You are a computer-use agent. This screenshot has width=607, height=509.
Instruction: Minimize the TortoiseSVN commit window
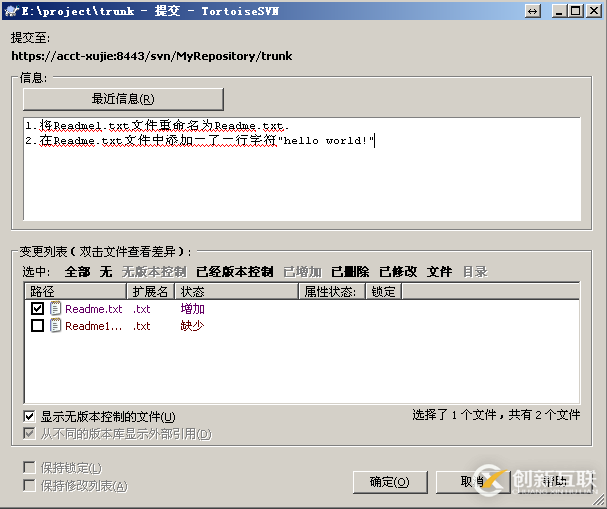559,11
